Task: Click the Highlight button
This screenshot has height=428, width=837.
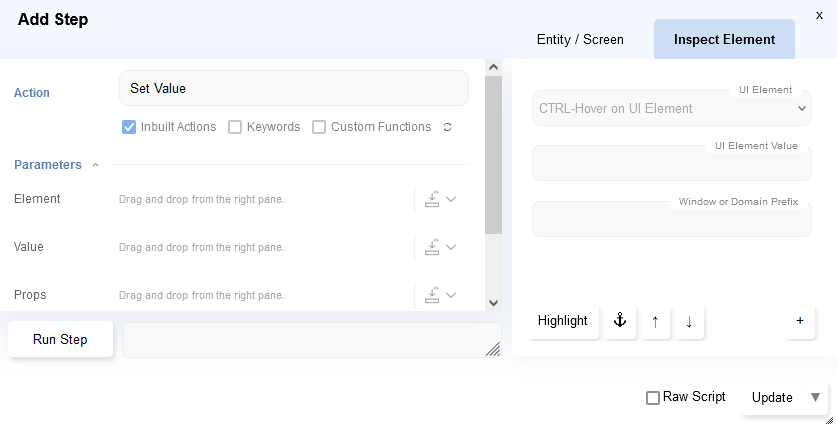Action: coord(562,321)
